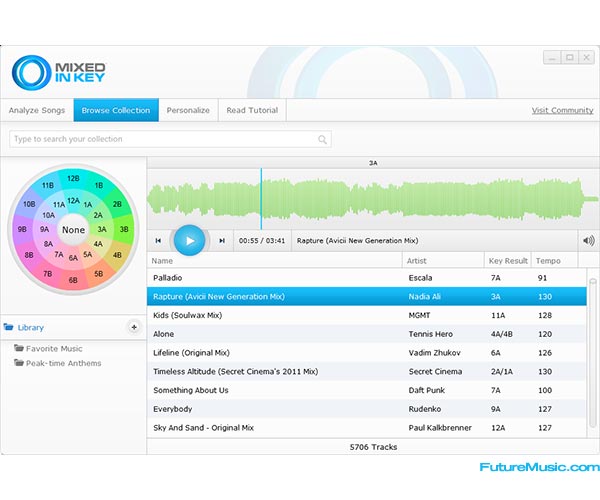Pick 11B on the Camelot wheel

(x=47, y=186)
